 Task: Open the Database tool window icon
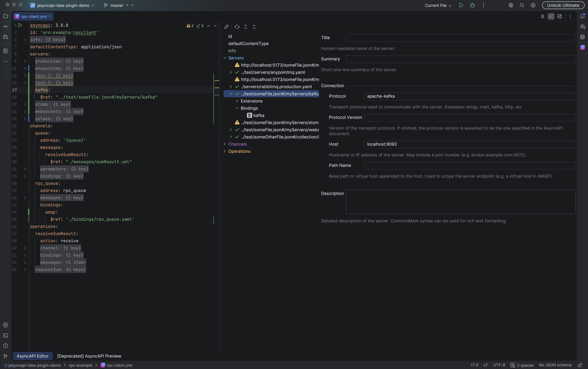click(x=582, y=37)
